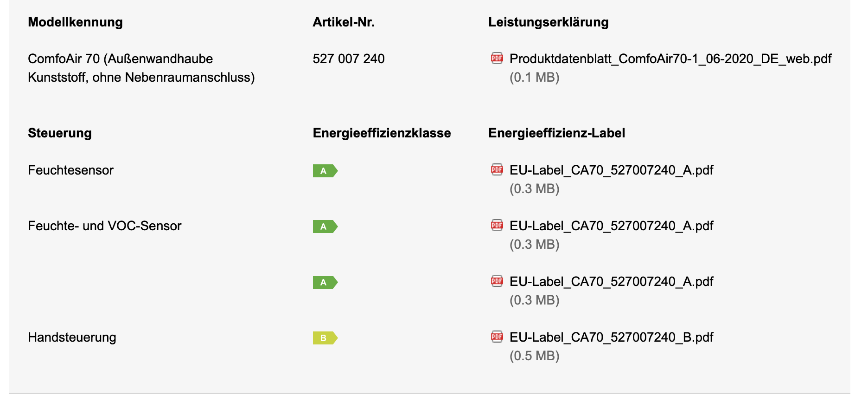Download EU-Label A pdf for Feuchtesensor

coord(611,170)
